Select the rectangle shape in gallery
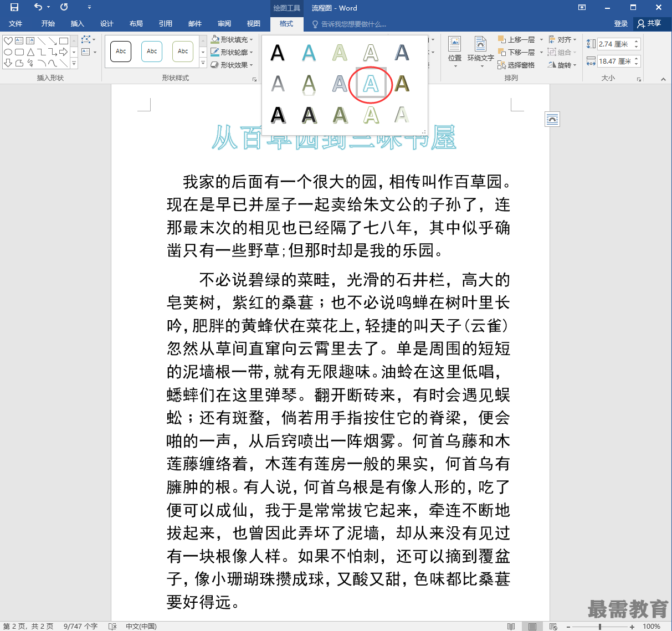 click(x=64, y=41)
